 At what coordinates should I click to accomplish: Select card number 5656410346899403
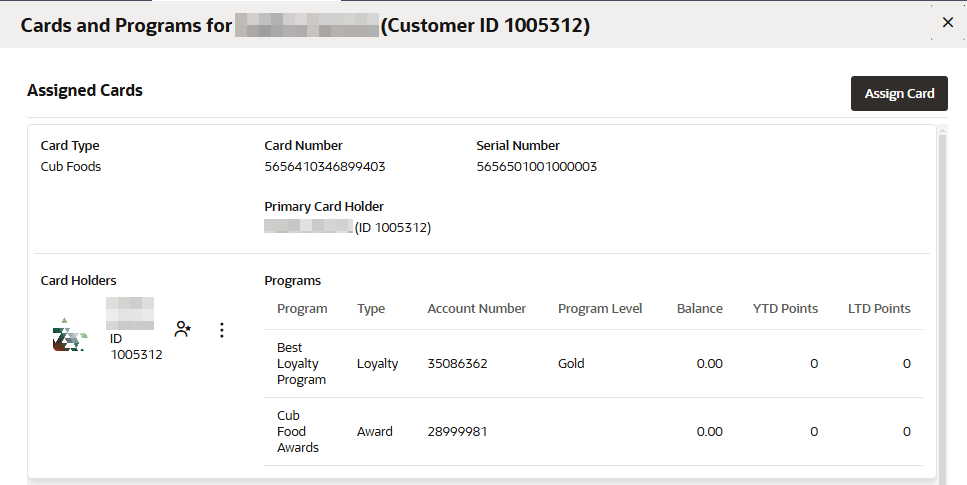325,167
